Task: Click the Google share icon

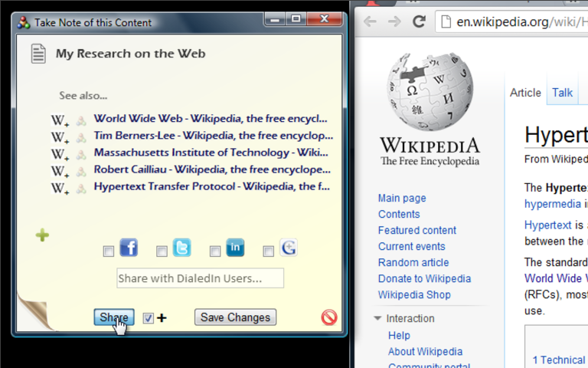Action: [289, 248]
